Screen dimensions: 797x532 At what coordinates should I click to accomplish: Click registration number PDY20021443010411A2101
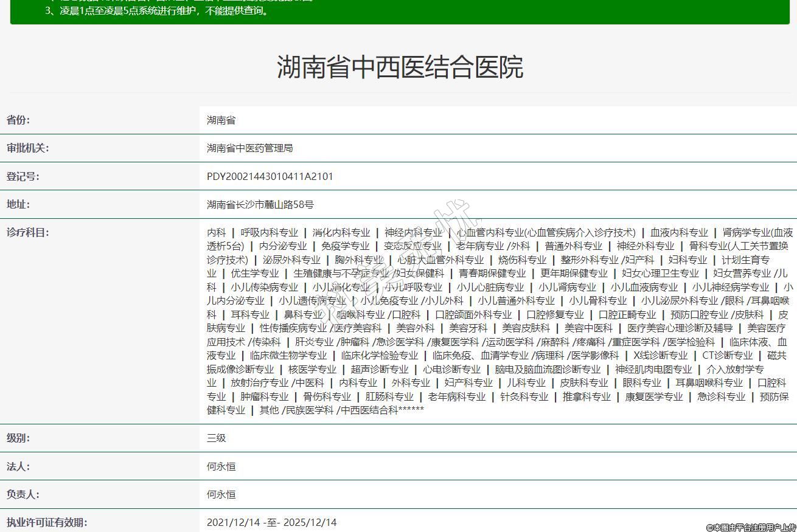pyautogui.click(x=270, y=176)
